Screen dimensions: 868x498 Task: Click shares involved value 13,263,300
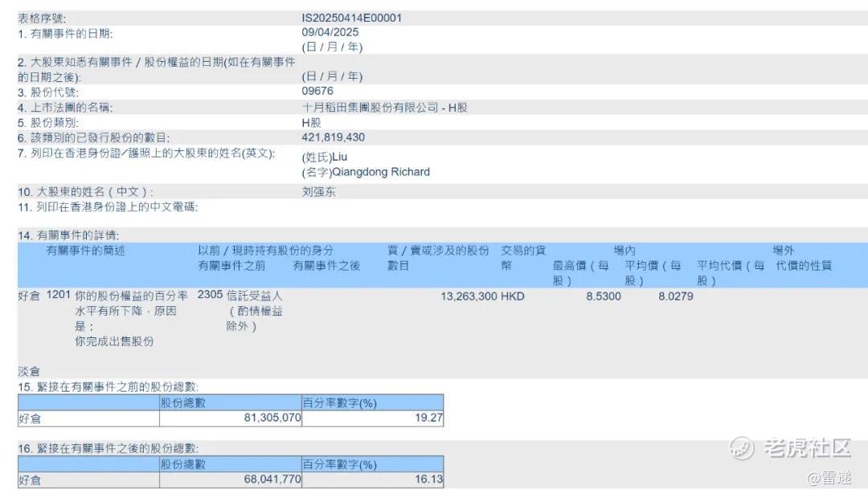tap(469, 296)
